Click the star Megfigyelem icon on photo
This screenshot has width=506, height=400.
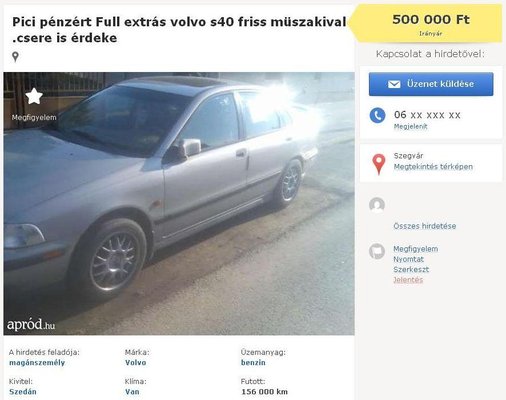34,96
